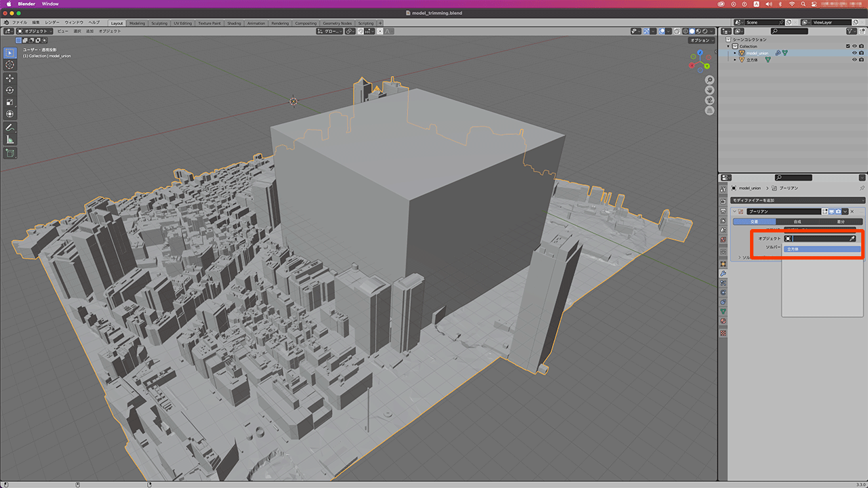Select the 交差 boolean operation
The width and height of the screenshot is (868, 488).
[754, 222]
